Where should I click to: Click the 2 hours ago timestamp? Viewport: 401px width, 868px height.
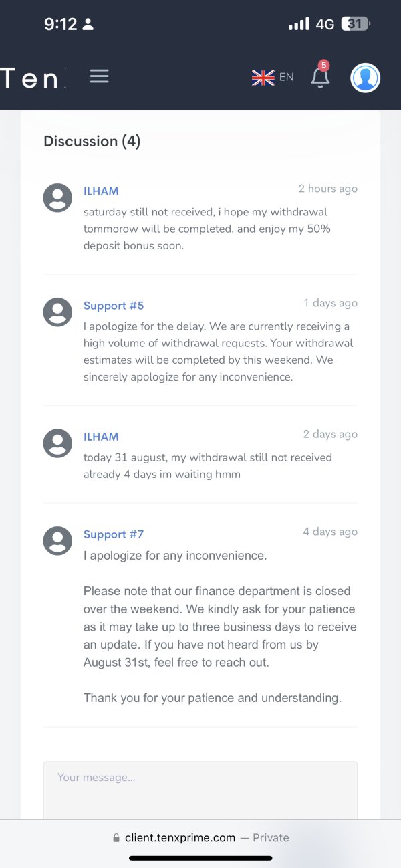327,189
